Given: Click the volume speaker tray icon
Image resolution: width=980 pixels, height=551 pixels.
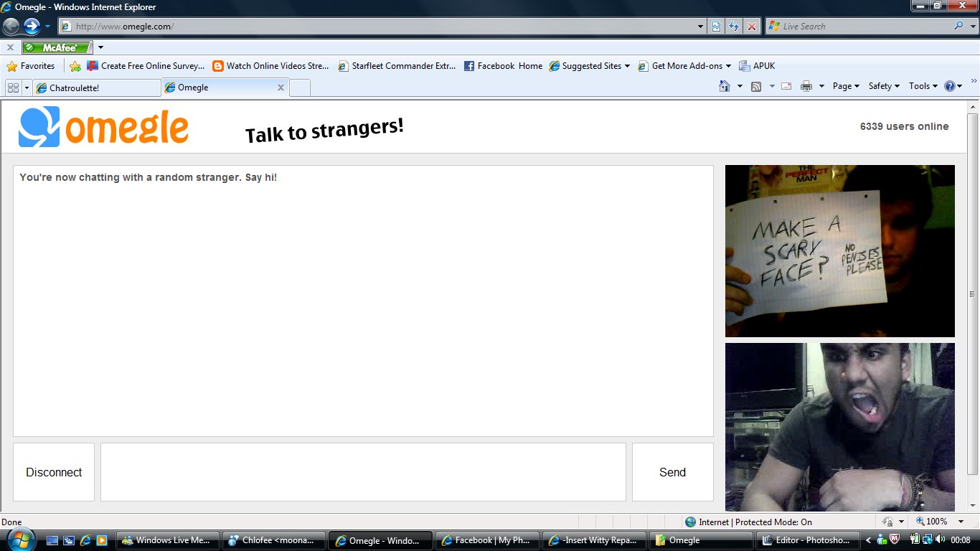Looking at the screenshot, I should coord(940,540).
